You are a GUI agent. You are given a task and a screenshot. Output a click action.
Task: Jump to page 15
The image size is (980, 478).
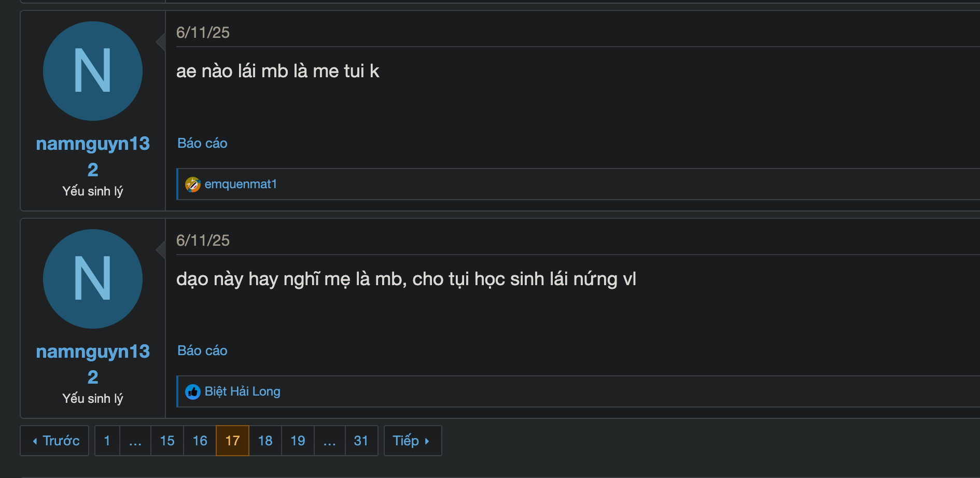[x=167, y=440]
